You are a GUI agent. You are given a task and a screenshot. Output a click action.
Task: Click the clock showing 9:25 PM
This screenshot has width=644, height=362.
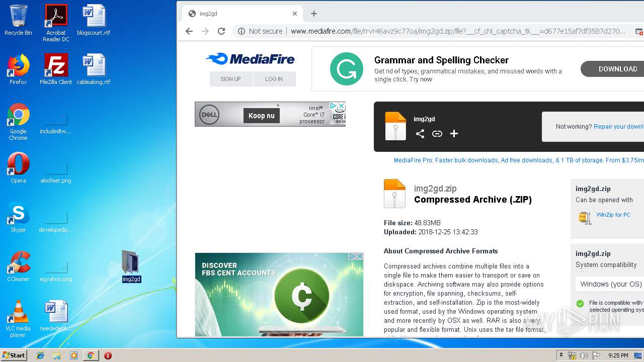pos(618,355)
